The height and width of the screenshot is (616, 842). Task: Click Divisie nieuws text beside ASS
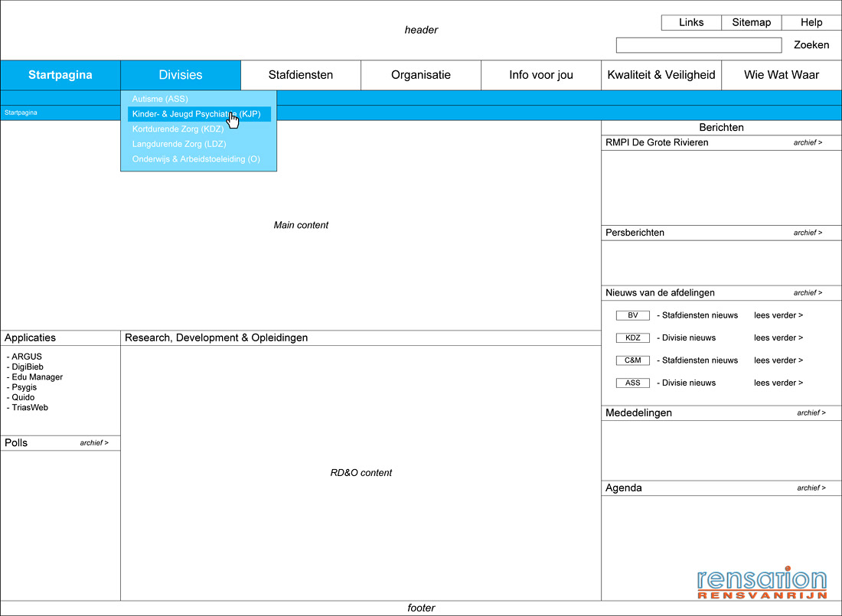point(688,383)
